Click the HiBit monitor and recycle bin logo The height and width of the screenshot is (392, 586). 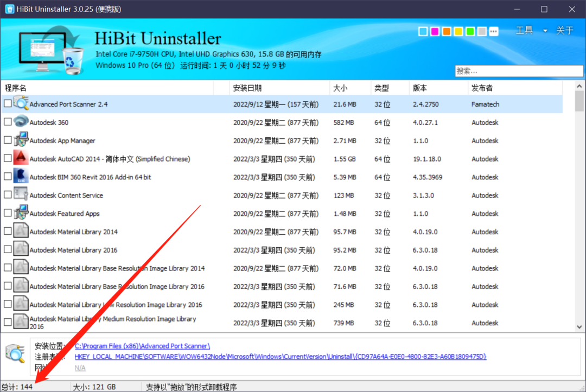[51, 50]
